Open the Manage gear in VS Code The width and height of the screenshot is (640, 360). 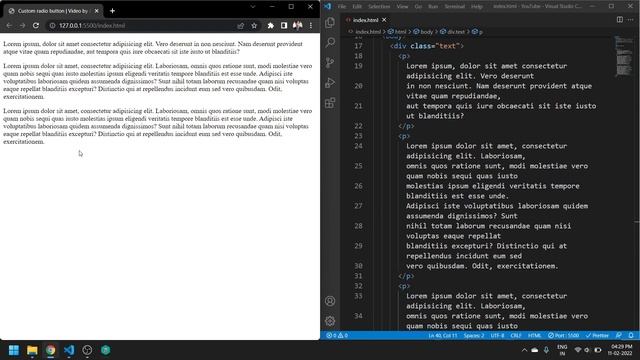tap(330, 321)
